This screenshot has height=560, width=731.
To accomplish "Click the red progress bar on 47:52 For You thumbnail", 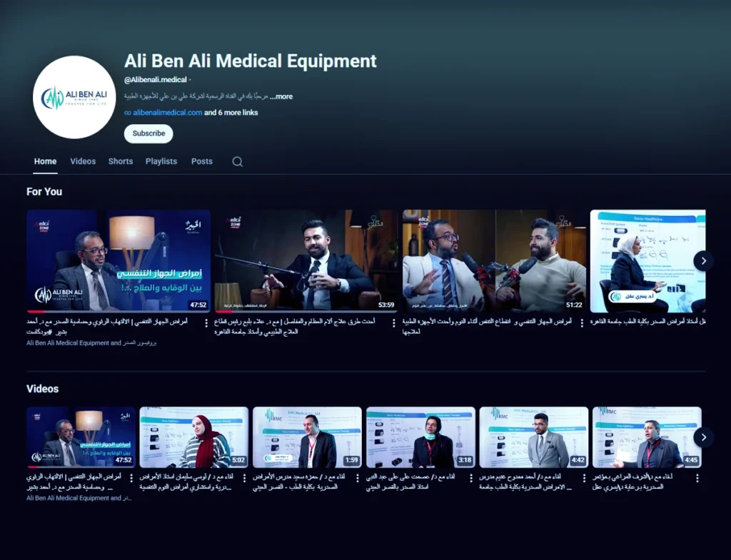I will (x=36, y=311).
